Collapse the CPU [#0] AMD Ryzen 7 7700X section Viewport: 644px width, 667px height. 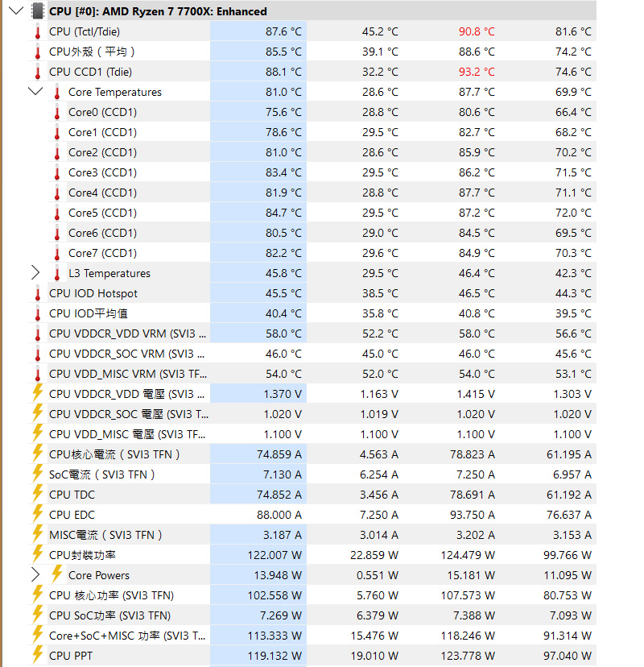click(x=16, y=10)
